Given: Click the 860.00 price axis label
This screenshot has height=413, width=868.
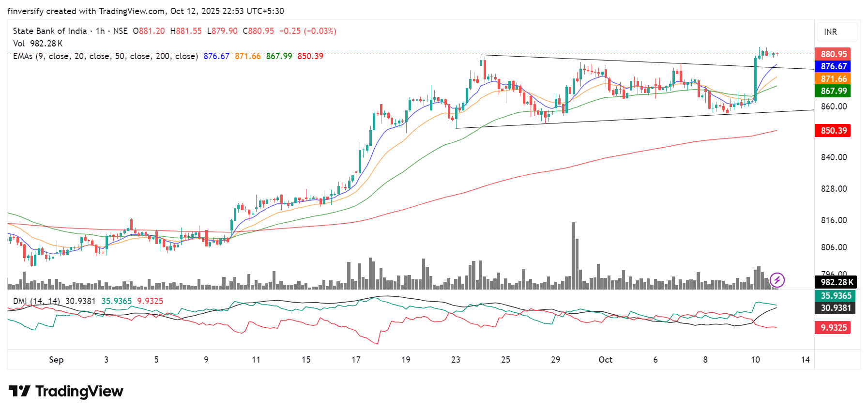Looking at the screenshot, I should coord(834,107).
